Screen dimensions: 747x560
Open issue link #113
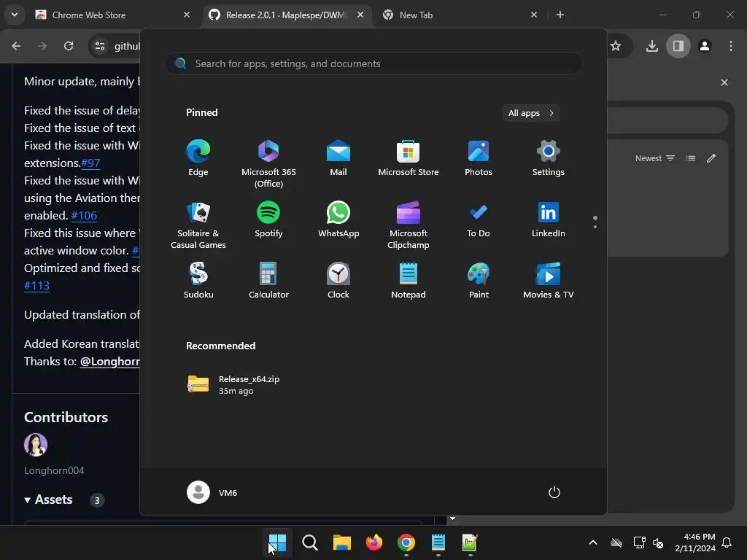click(x=36, y=285)
